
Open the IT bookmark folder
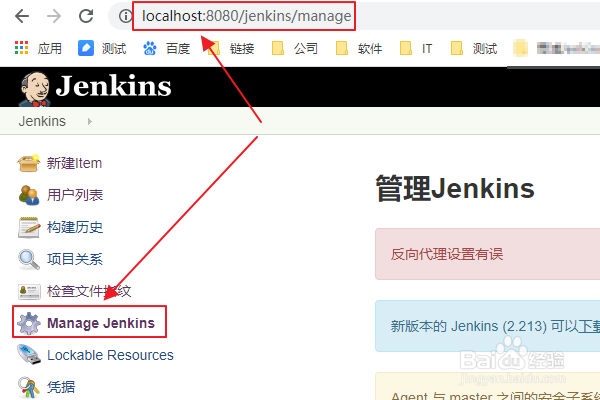pyautogui.click(x=416, y=49)
